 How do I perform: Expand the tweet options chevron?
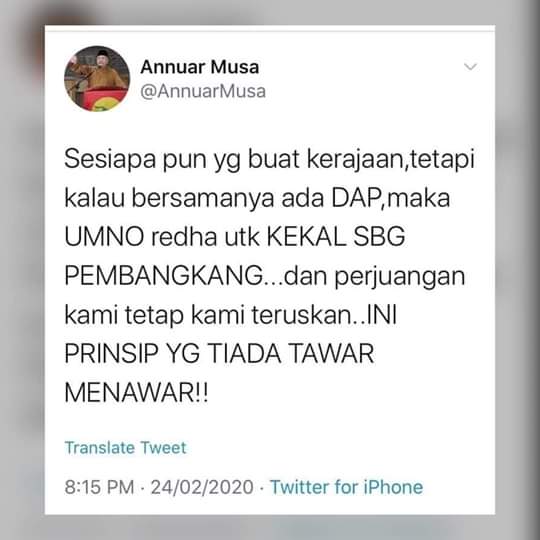[x=470, y=66]
